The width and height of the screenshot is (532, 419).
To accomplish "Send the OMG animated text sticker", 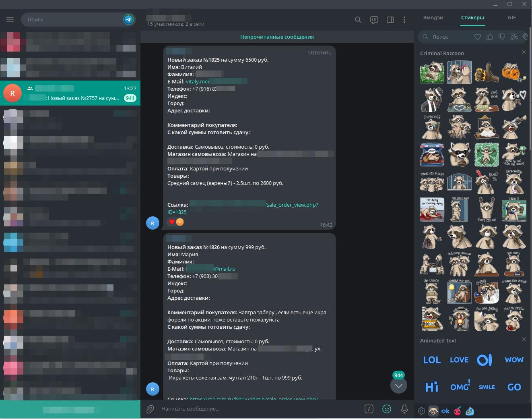I will pos(460,386).
